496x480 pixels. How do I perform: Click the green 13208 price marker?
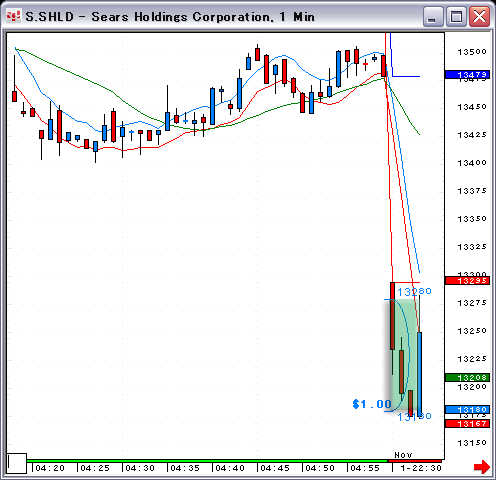coord(467,378)
